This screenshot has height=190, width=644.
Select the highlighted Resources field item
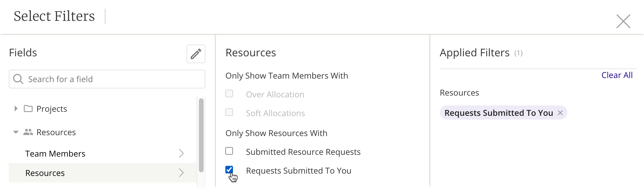point(45,173)
